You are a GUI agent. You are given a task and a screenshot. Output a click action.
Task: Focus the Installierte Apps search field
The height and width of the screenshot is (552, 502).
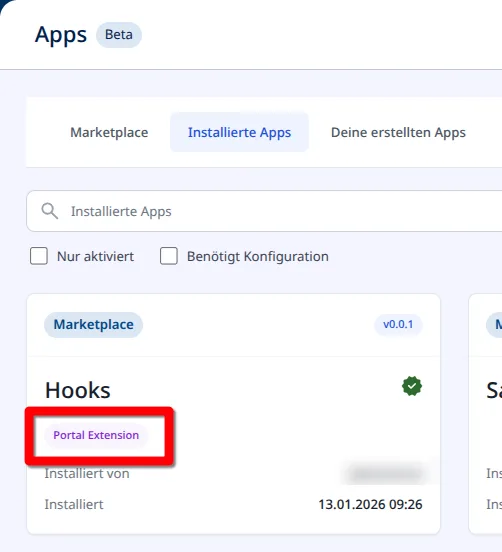click(x=264, y=211)
